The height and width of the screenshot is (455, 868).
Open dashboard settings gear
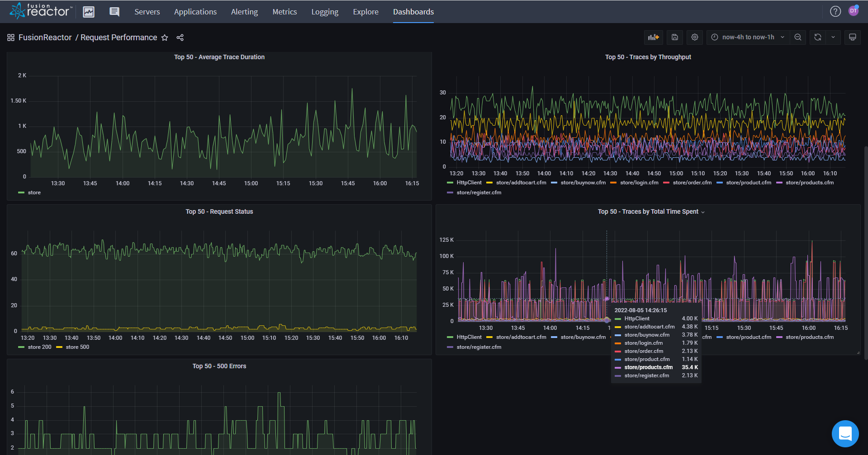[x=695, y=37]
